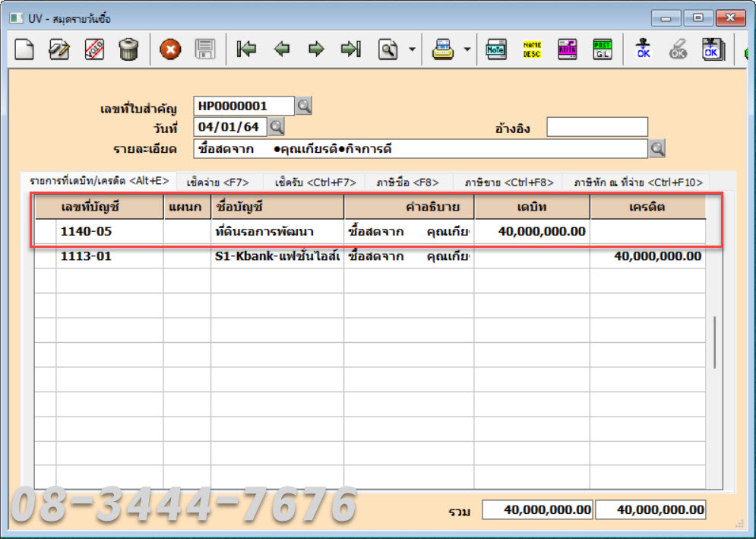The height and width of the screenshot is (539, 756).
Task: Select account name S1-Kbank cell
Action: tap(277, 256)
